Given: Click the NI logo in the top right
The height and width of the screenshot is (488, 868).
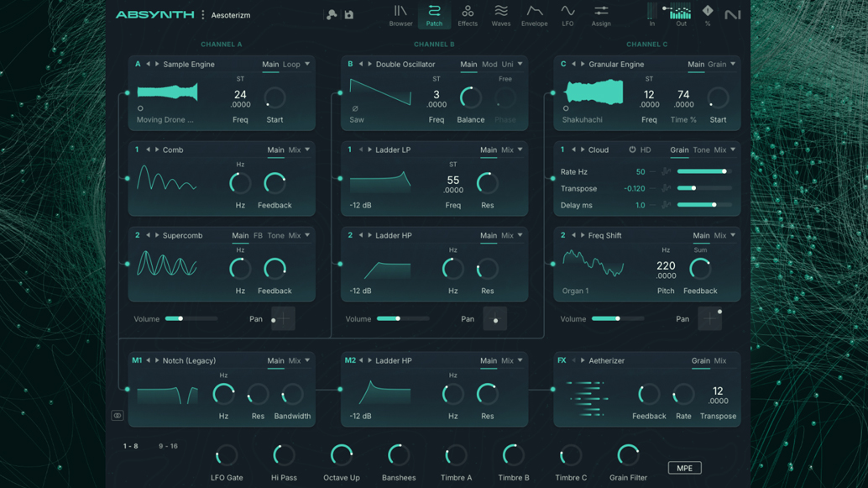Looking at the screenshot, I should point(732,13).
